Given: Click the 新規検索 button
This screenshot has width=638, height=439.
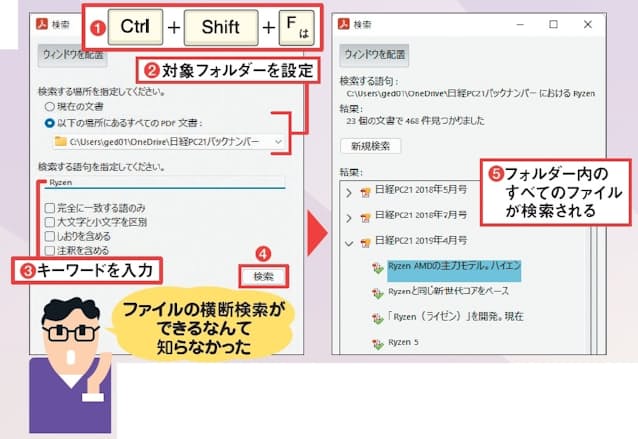Looking at the screenshot, I should tap(371, 146).
